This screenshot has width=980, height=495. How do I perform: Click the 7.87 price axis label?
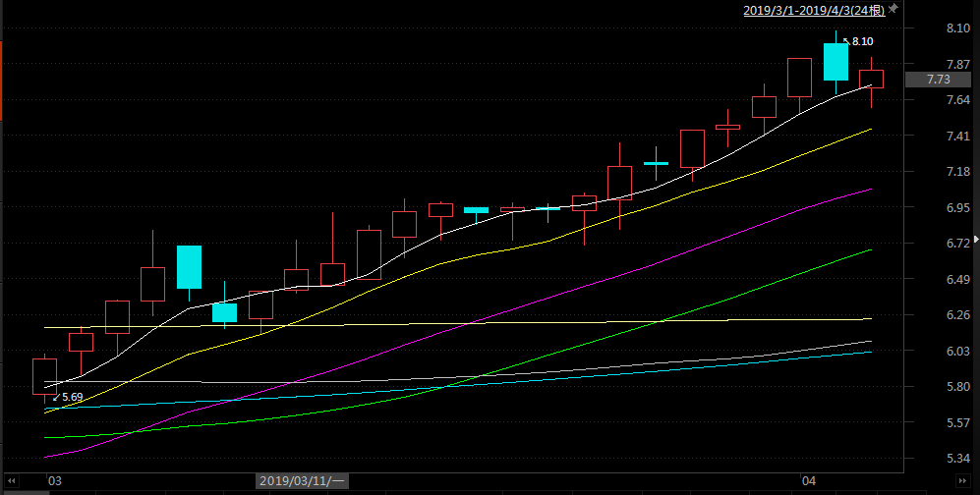pos(958,64)
